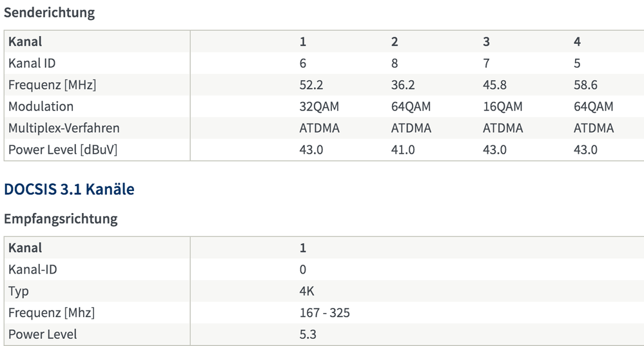Click the 41.0 power level value
The width and height of the screenshot is (644, 346).
(403, 150)
